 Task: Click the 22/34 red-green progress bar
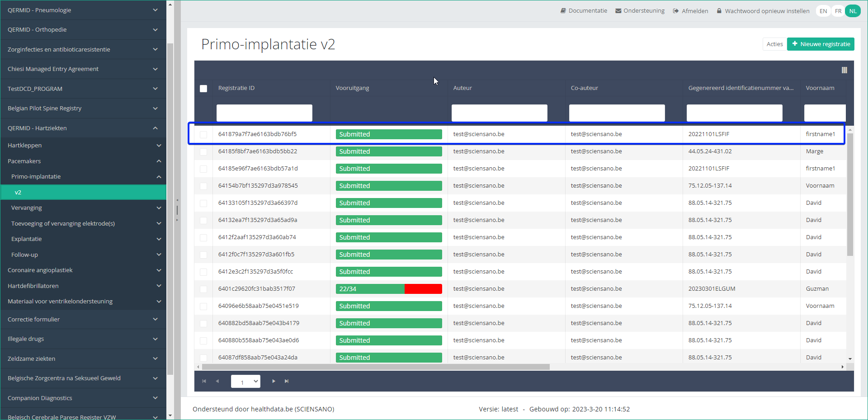pyautogui.click(x=389, y=289)
